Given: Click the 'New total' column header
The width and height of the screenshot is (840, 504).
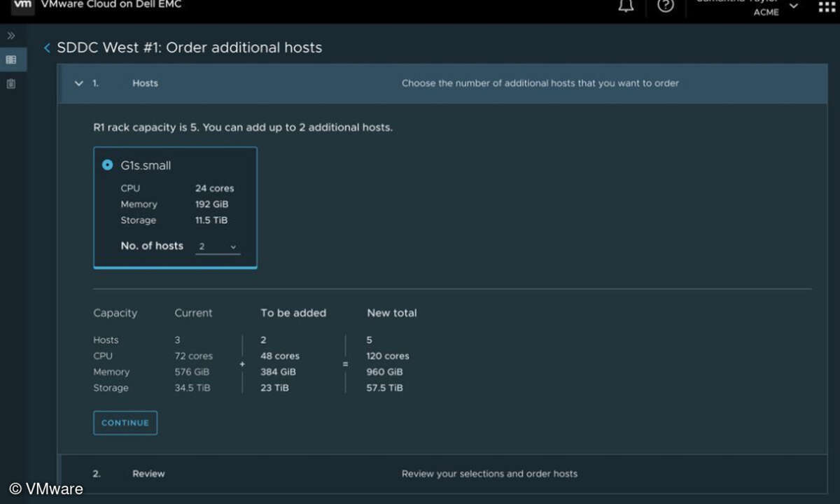Looking at the screenshot, I should pos(392,313).
